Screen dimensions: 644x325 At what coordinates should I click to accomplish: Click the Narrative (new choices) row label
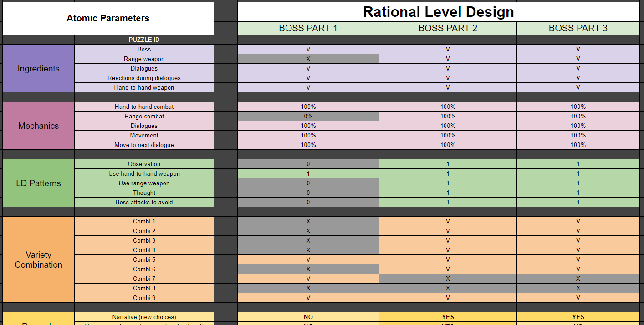pos(144,317)
